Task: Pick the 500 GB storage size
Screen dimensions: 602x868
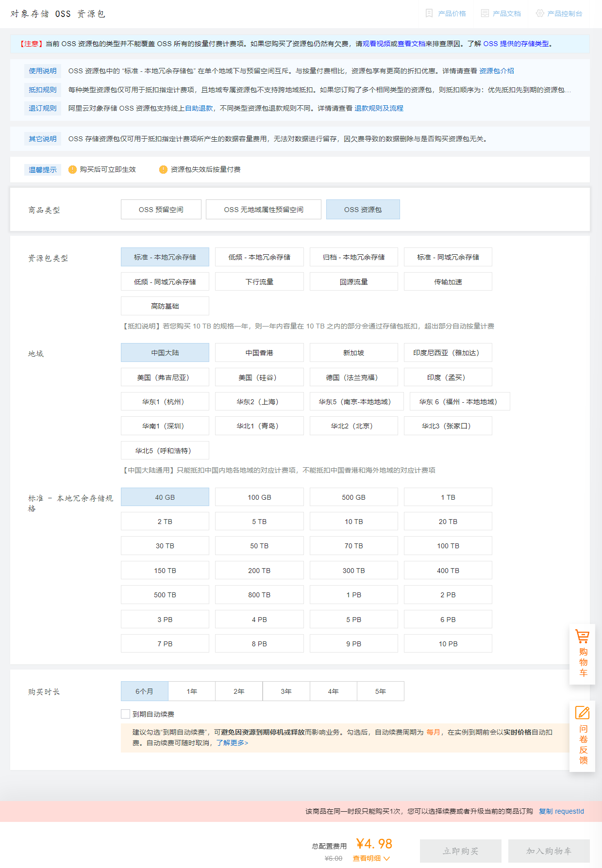Action: [354, 497]
